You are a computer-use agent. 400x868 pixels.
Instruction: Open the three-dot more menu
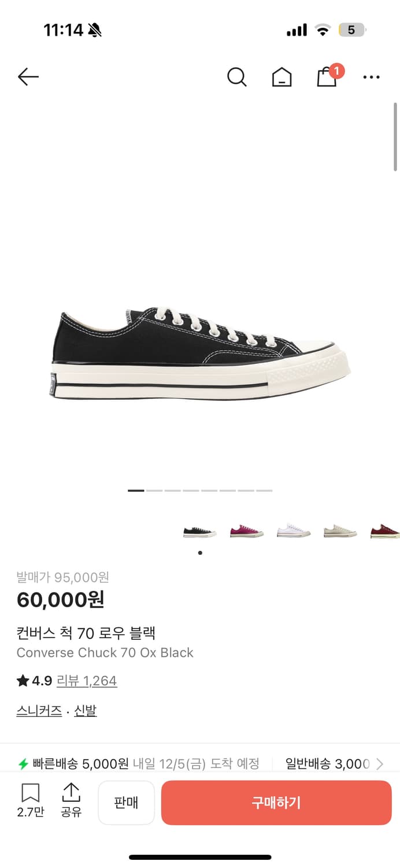click(371, 77)
